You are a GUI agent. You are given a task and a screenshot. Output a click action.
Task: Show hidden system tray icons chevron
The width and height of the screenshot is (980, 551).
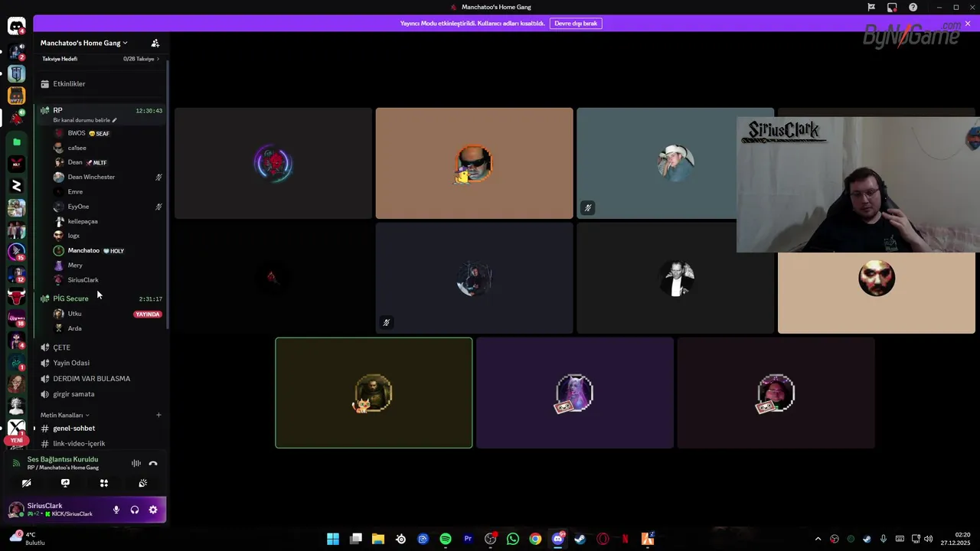818,539
